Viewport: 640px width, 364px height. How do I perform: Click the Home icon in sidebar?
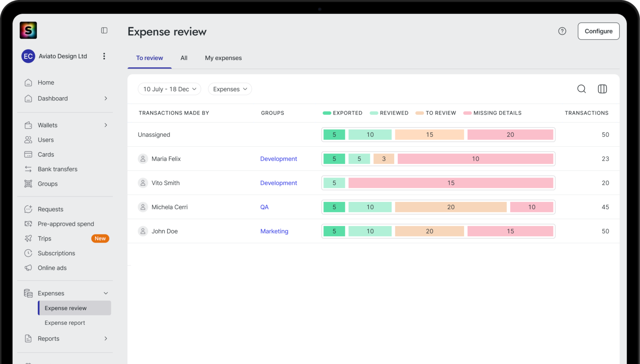pyautogui.click(x=28, y=82)
